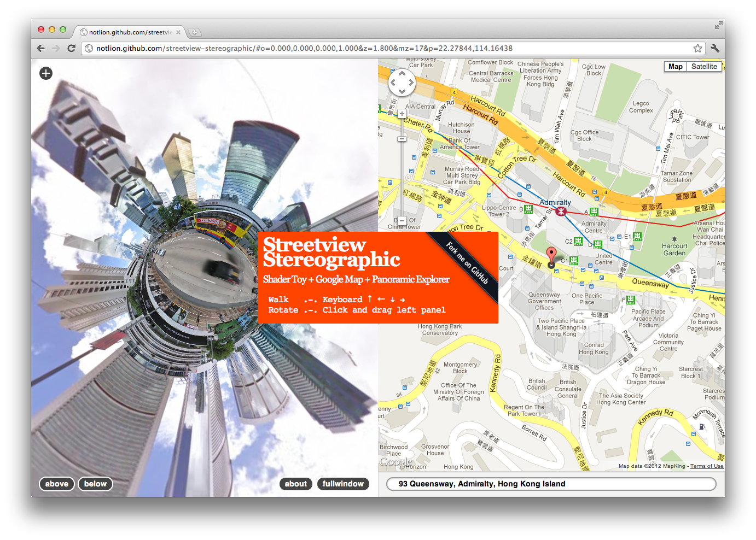Open the Chrome wrench settings icon
756x540 pixels.
[x=715, y=48]
